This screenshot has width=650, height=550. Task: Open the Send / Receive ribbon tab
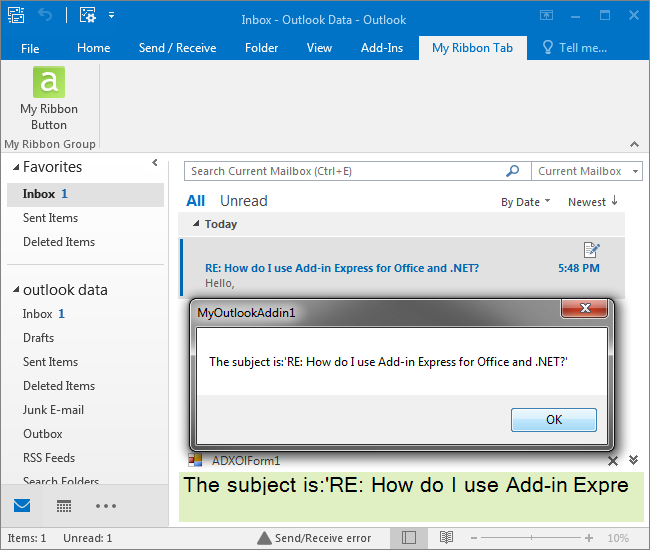tap(177, 48)
